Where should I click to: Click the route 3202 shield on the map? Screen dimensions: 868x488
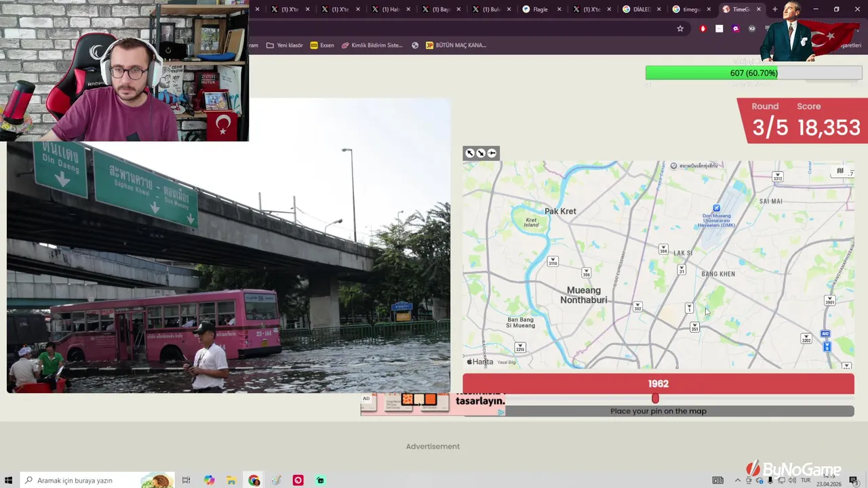click(x=806, y=338)
